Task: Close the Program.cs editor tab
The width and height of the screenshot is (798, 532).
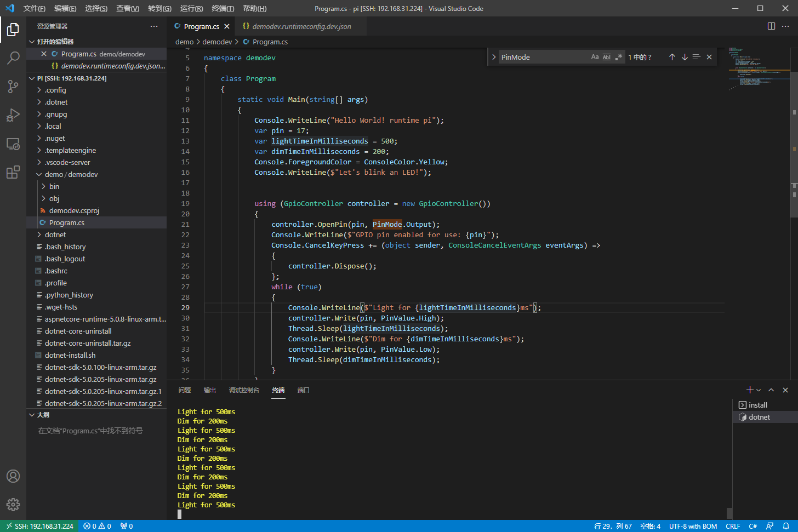Action: point(227,26)
